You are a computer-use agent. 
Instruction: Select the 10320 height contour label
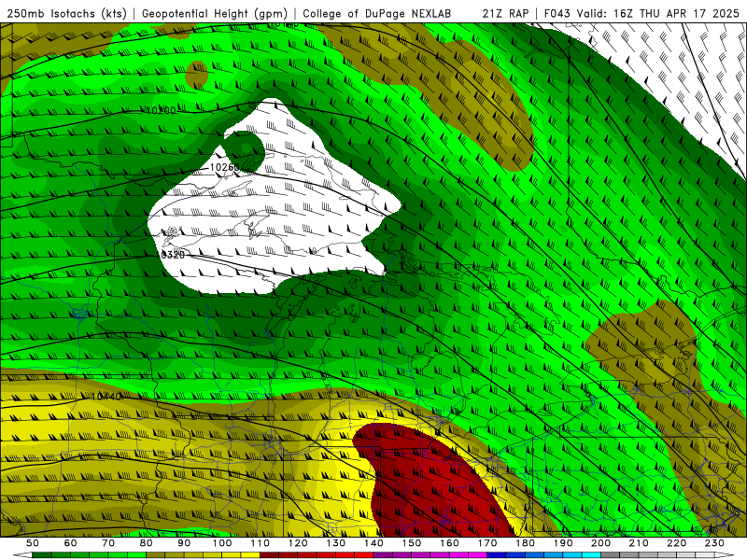(x=170, y=255)
